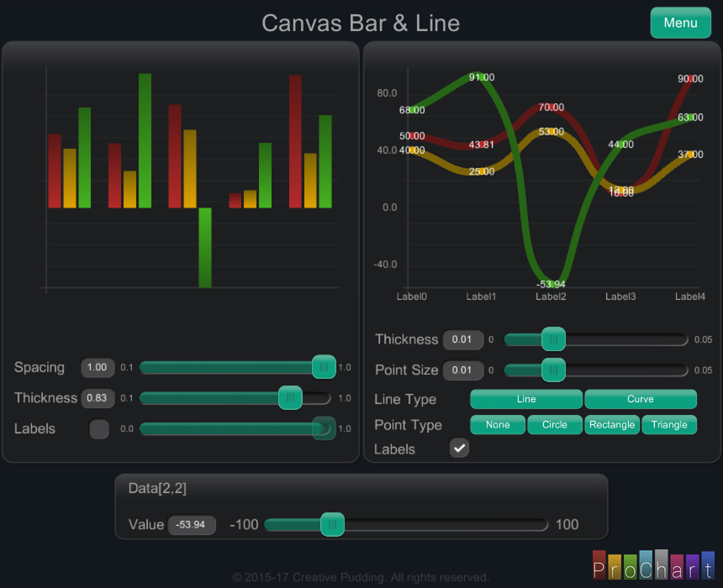Click the line Thickness slider track
Image resolution: width=723 pixels, height=588 pixels.
click(622, 339)
